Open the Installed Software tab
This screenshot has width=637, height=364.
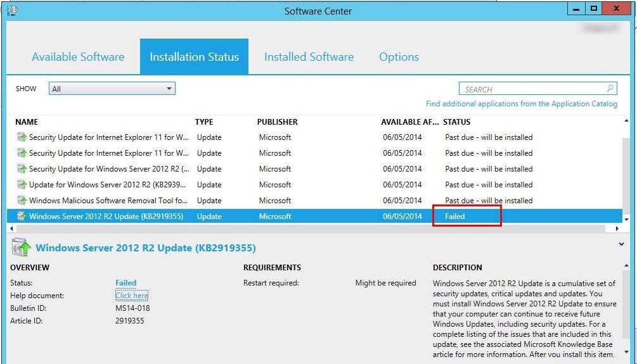[309, 57]
